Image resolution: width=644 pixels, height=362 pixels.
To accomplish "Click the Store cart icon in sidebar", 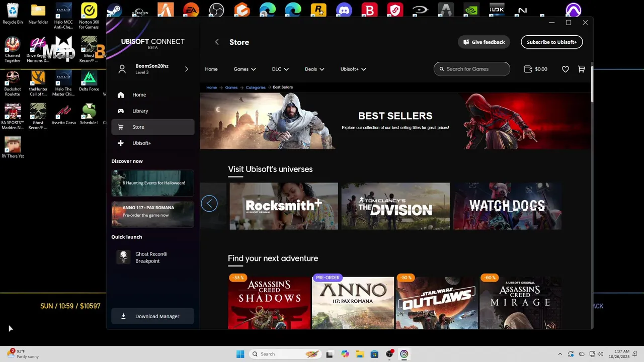I will point(121,127).
